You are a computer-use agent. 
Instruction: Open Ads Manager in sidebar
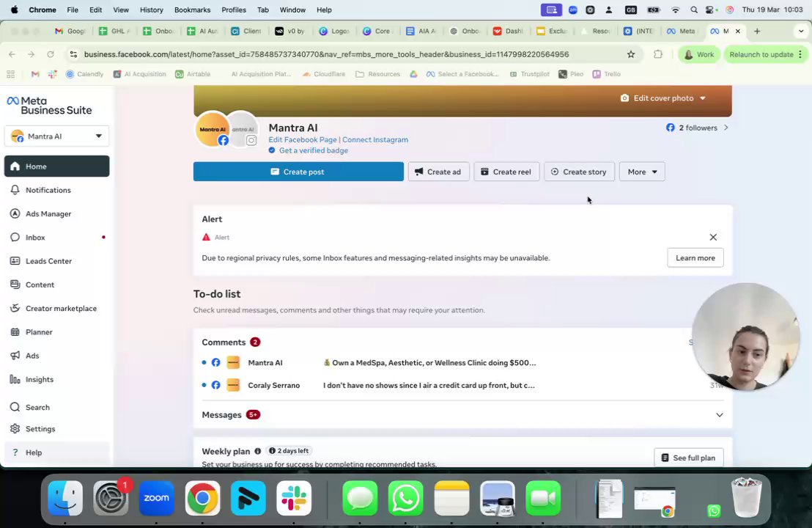click(57, 213)
